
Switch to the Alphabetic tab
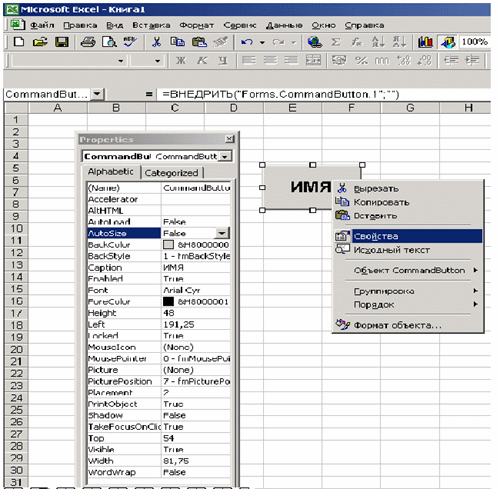click(110, 172)
